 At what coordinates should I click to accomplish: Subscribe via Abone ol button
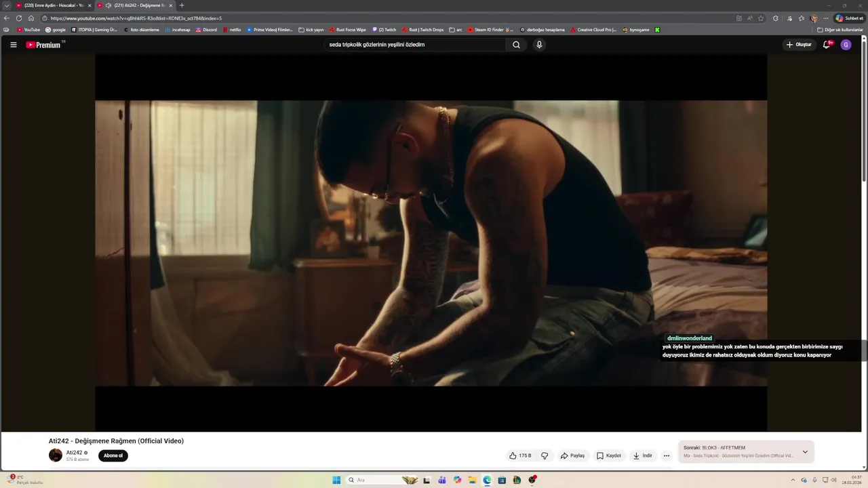tap(113, 455)
